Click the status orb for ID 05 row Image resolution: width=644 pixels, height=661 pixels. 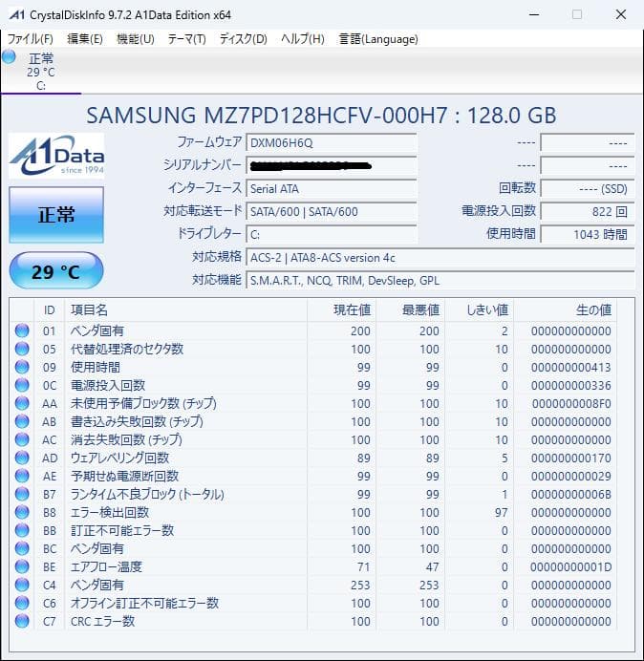[x=22, y=349]
